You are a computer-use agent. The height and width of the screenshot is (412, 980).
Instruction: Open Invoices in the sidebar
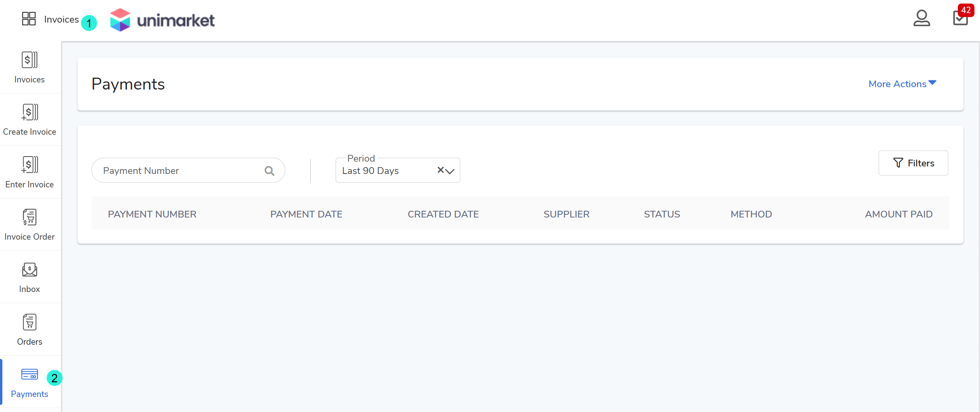30,67
